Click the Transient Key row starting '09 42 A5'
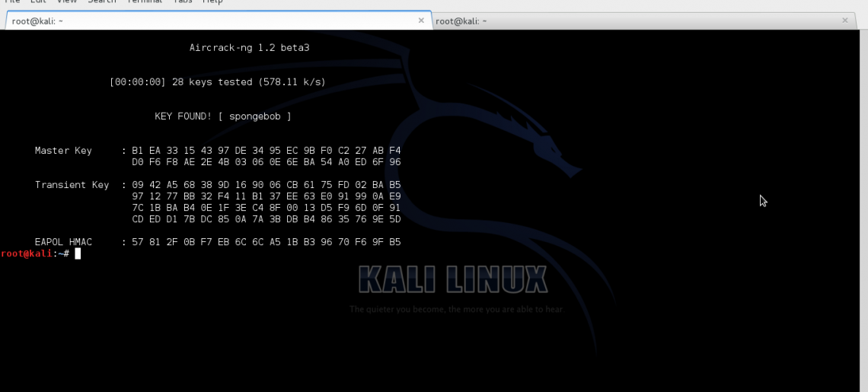The height and width of the screenshot is (392, 868). (266, 185)
